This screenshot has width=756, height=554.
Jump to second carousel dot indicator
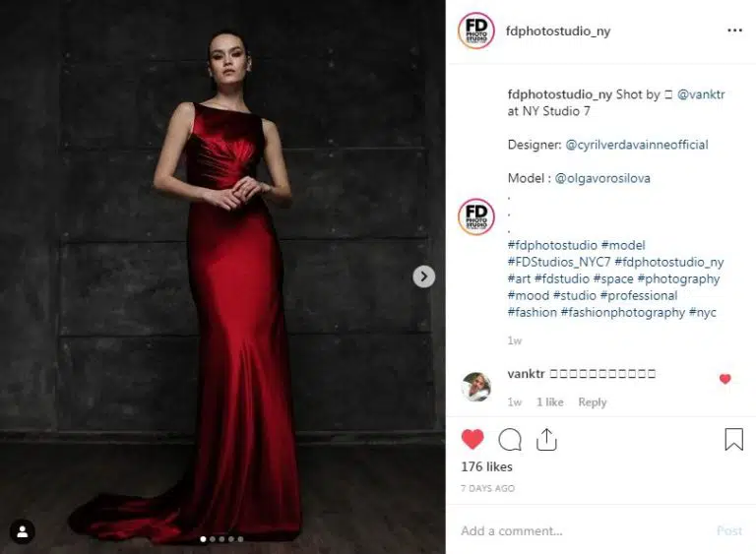(213, 539)
